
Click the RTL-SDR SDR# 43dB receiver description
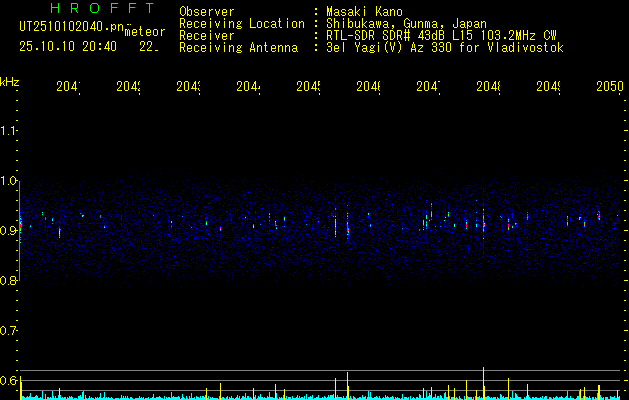coord(441,36)
